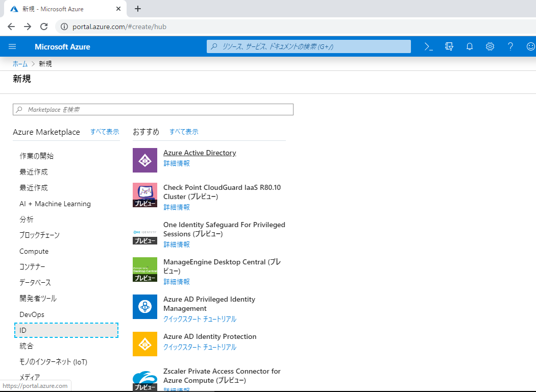Image resolution: width=536 pixels, height=392 pixels.
Task: Open Check Point CloudGuard IaaS R80.10 Cluster
Action: pos(222,192)
